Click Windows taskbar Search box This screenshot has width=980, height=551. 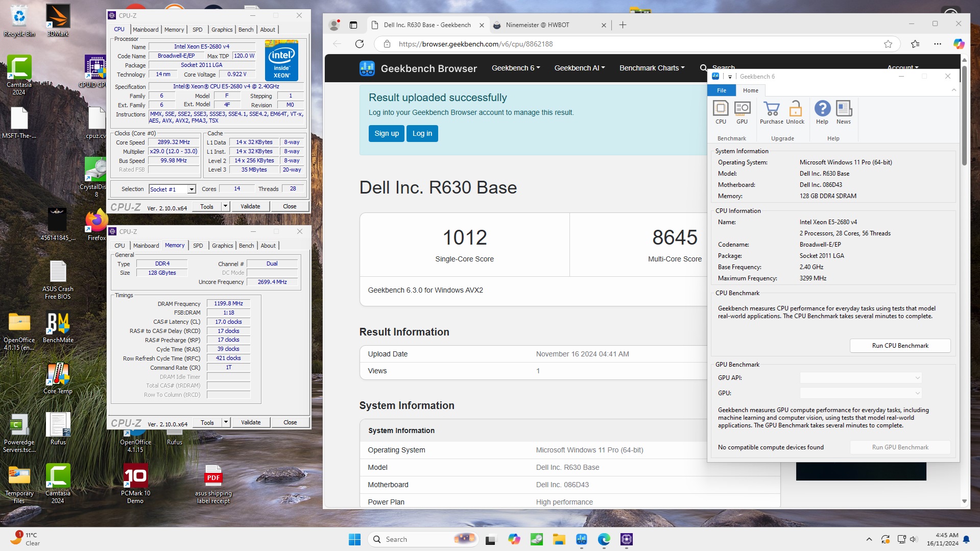point(423,539)
